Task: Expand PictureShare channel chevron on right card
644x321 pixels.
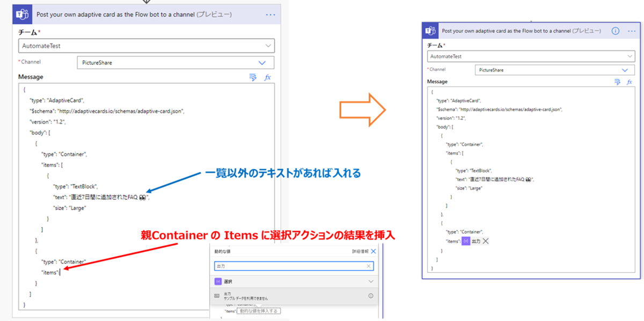Action: pos(625,70)
